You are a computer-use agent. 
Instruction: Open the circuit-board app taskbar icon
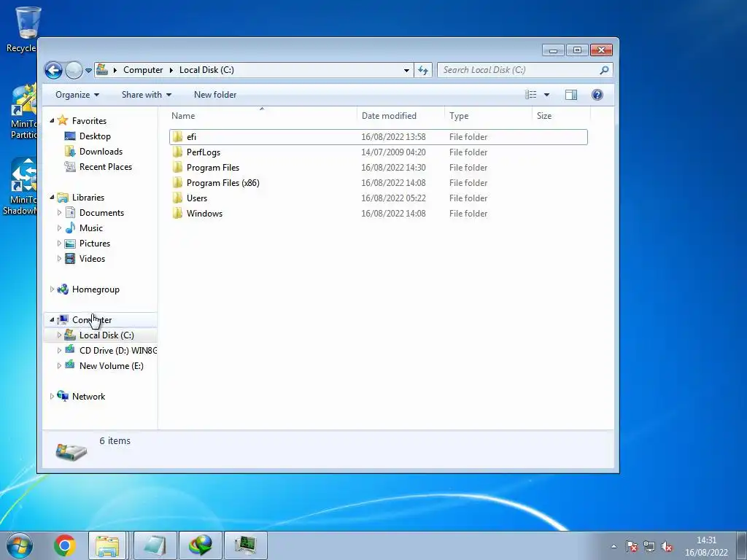pyautogui.click(x=245, y=545)
